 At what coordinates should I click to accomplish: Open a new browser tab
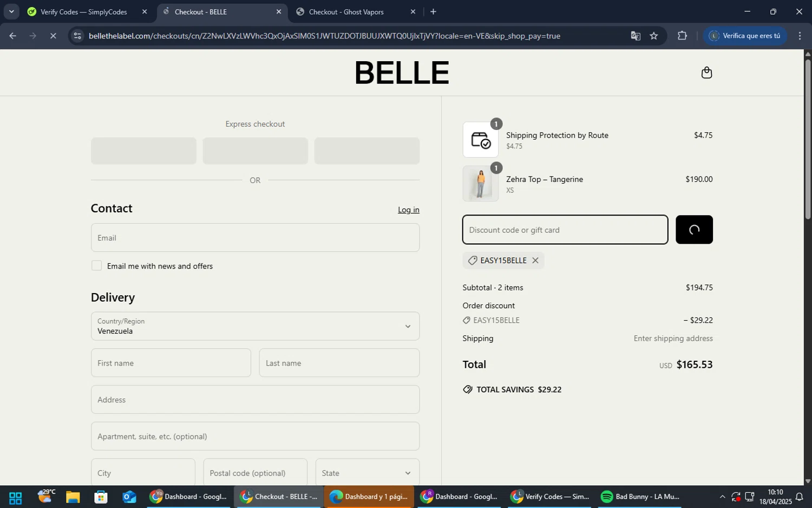click(x=433, y=12)
